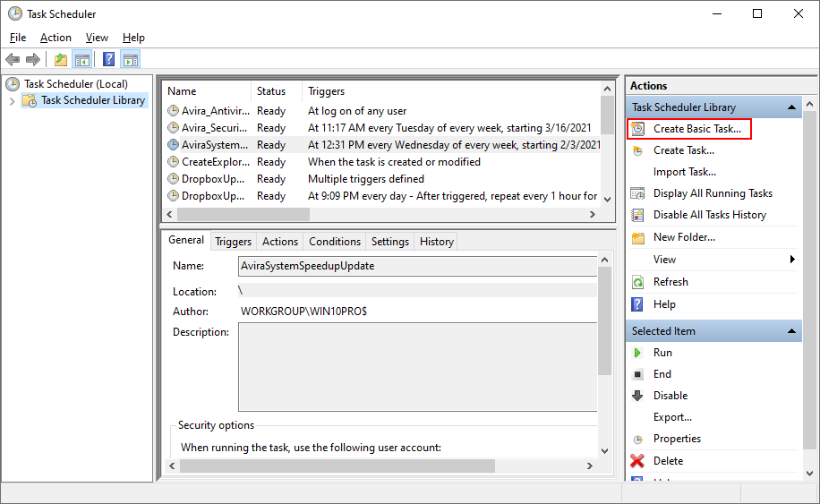Click the Properties clock icon
Screen dimensions: 820x504
(x=637, y=440)
